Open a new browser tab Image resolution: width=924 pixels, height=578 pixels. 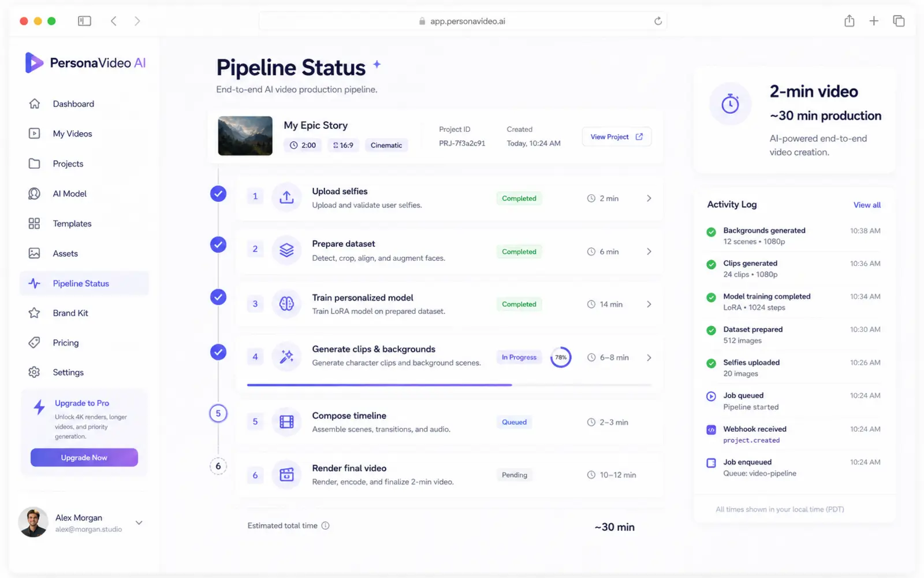[874, 21]
